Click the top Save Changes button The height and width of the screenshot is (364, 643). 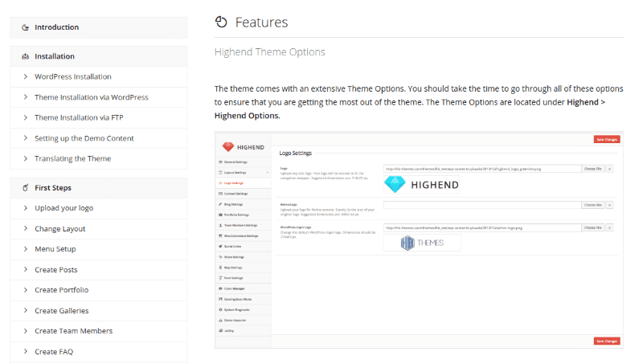pos(607,139)
